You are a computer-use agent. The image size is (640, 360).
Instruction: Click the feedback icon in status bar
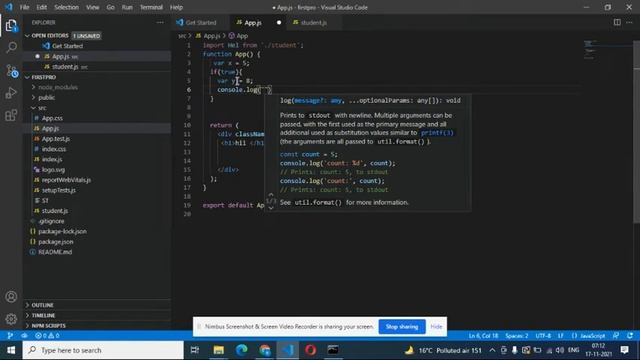tap(616, 336)
